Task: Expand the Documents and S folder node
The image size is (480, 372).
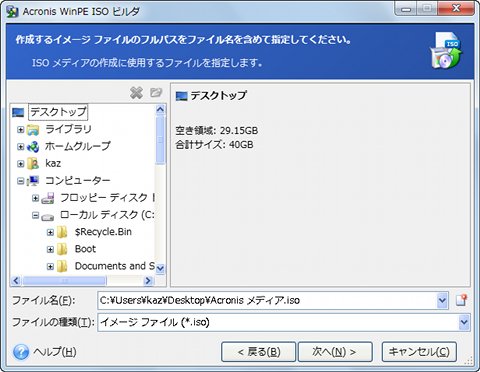Action: point(50,267)
